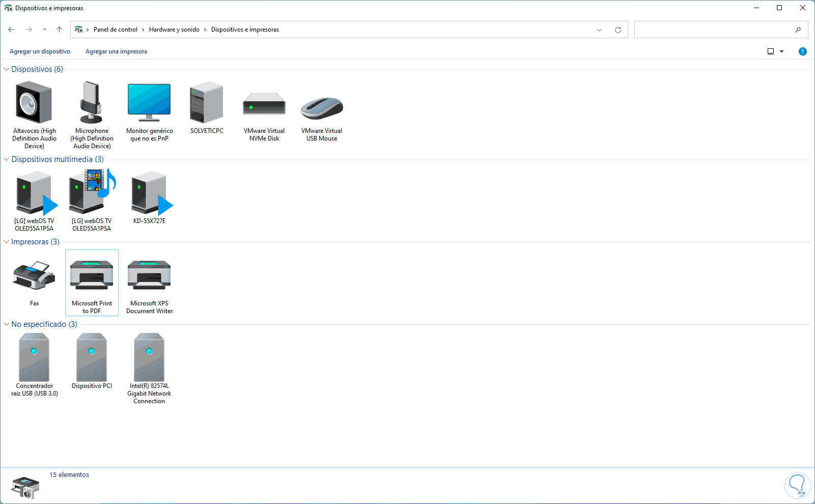Click the 15 elementos status text

point(69,475)
